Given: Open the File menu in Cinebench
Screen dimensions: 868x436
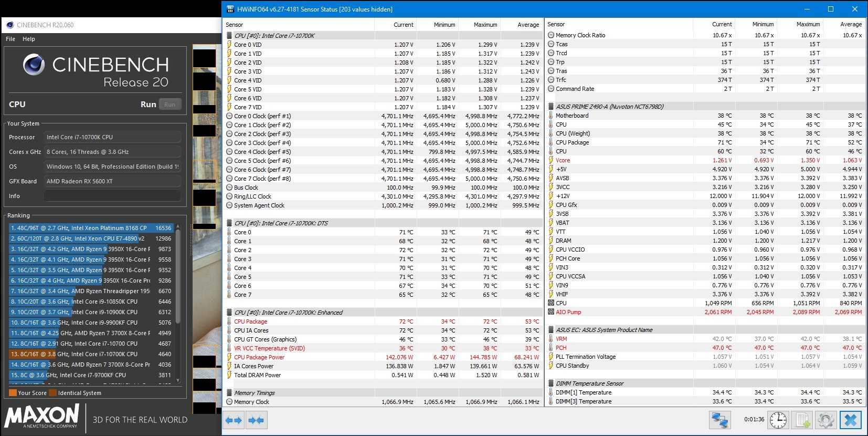Looking at the screenshot, I should pos(10,39).
